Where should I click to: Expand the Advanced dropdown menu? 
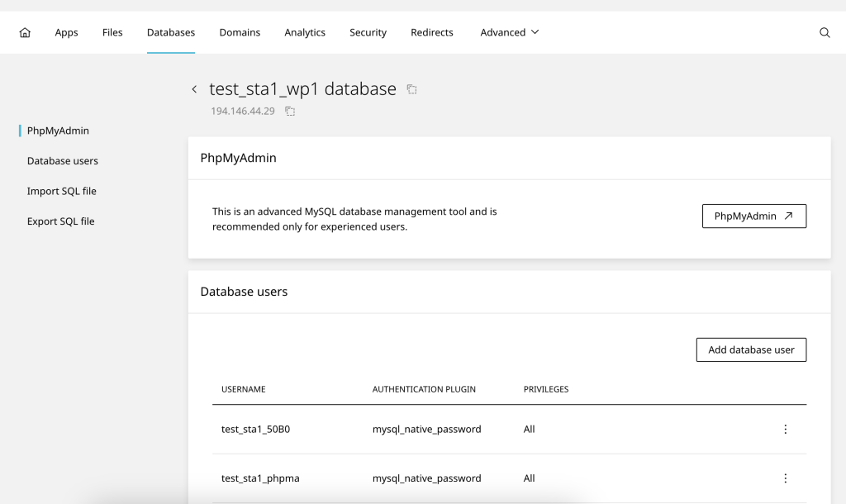(x=509, y=32)
